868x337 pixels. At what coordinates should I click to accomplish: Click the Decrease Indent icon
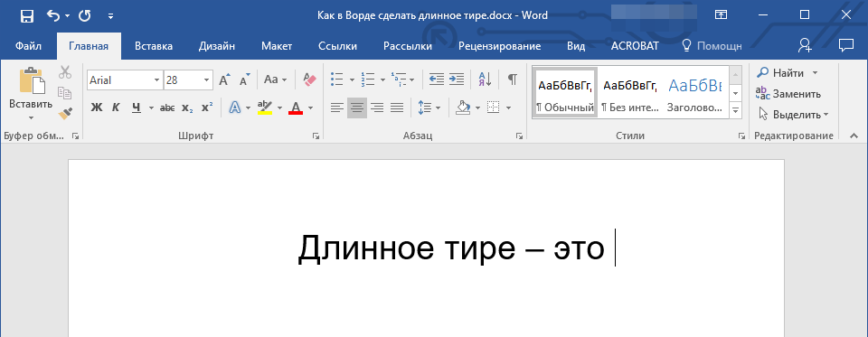pyautogui.click(x=436, y=80)
